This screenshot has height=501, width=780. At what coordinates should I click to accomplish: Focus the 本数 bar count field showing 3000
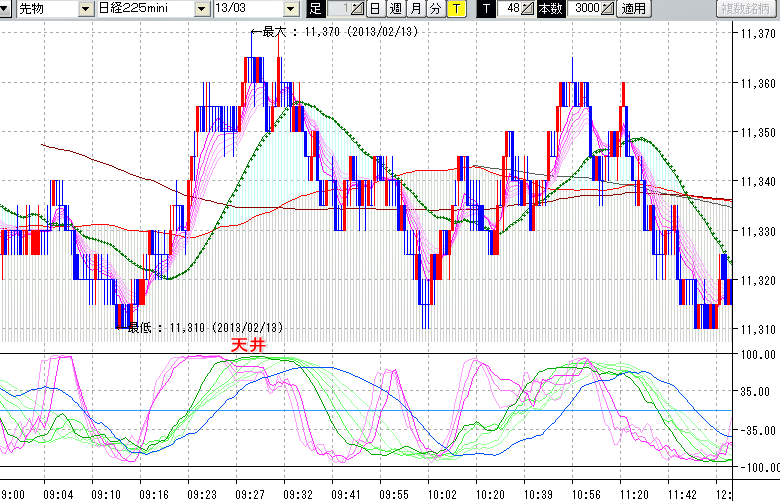tap(585, 9)
